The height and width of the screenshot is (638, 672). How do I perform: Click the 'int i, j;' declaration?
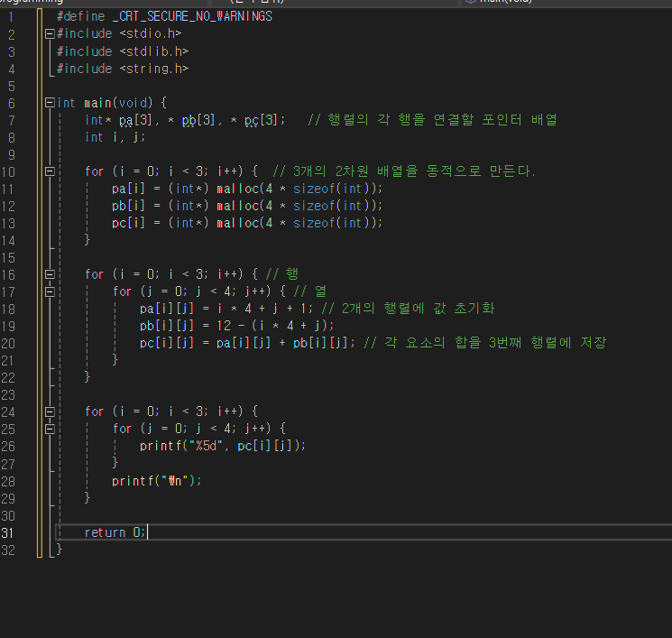pos(115,137)
